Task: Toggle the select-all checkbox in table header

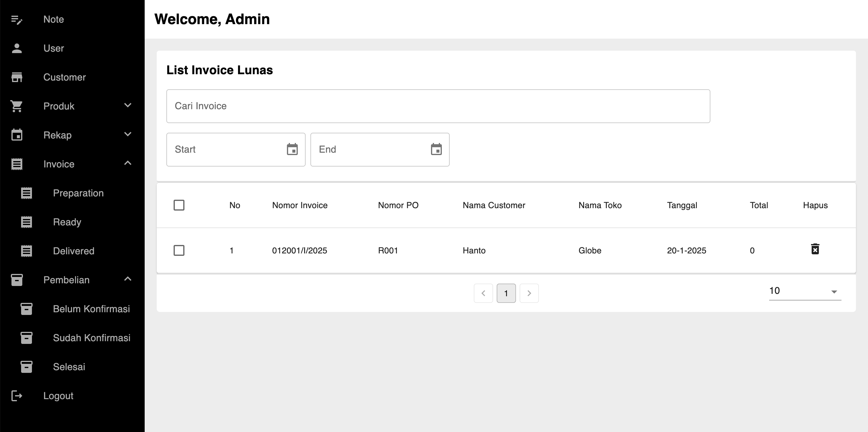Action: pyautogui.click(x=179, y=205)
